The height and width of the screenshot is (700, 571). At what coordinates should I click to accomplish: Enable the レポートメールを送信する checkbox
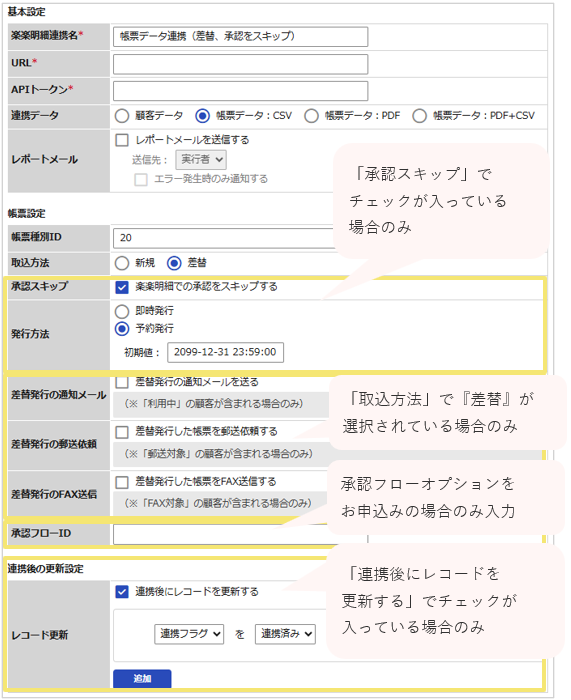[122, 140]
